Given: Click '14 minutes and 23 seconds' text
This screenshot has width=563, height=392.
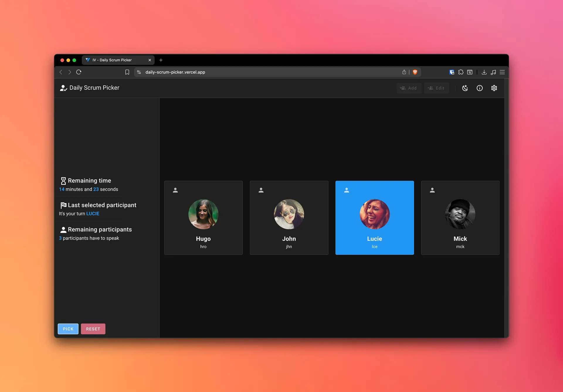Looking at the screenshot, I should pyautogui.click(x=89, y=189).
